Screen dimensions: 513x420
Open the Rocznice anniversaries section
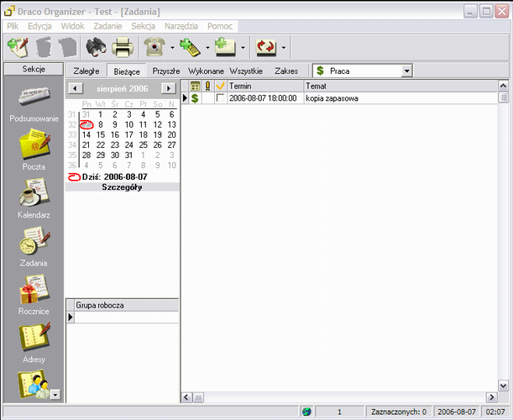[34, 295]
